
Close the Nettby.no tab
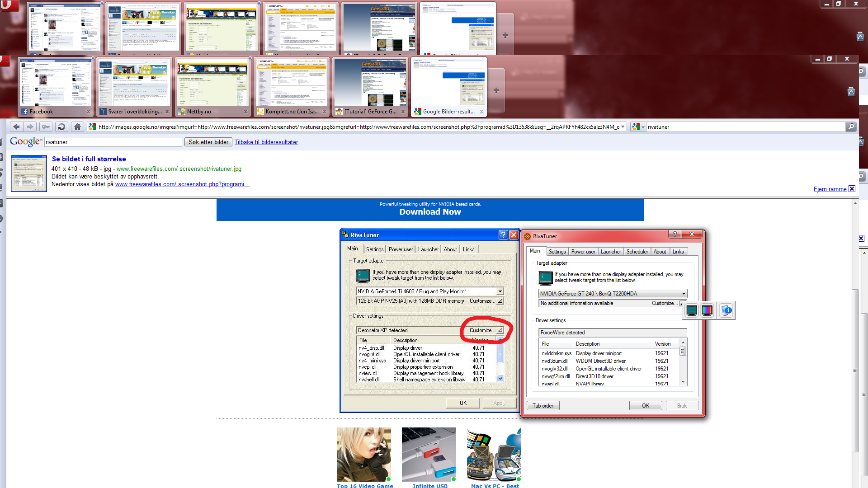[245, 112]
